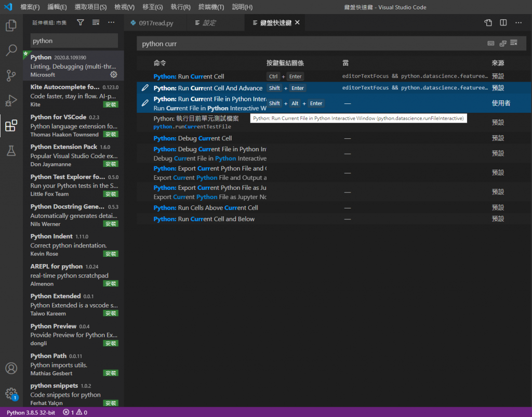Screen dimensions: 532x417
Task: Edit keybinding for Run Current Cell And Advance
Action: click(145, 87)
